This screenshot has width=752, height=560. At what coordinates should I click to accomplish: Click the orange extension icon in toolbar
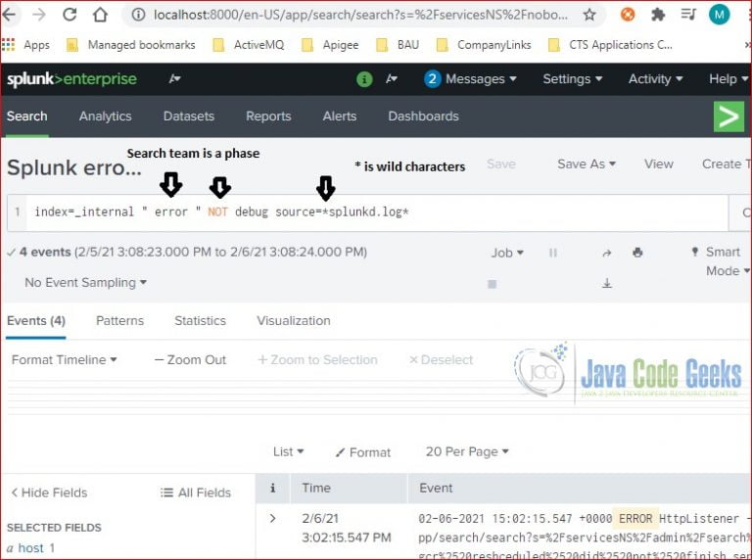point(628,15)
